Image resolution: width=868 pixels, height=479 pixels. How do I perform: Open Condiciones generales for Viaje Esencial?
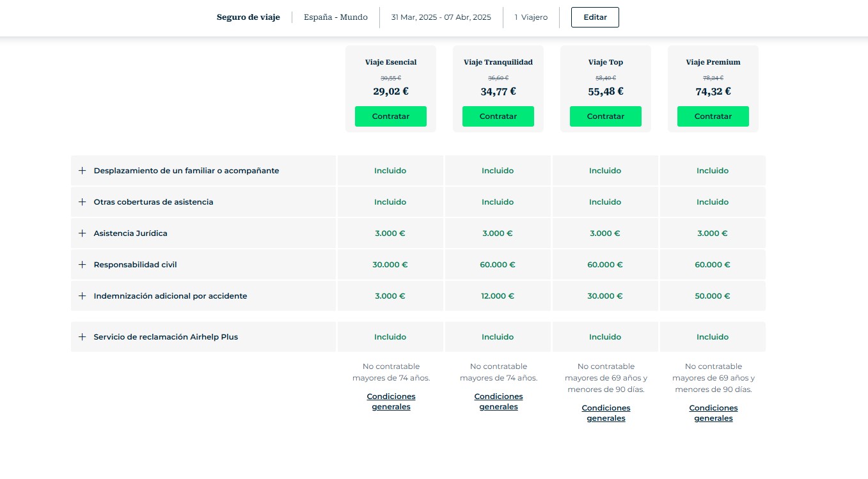(391, 402)
